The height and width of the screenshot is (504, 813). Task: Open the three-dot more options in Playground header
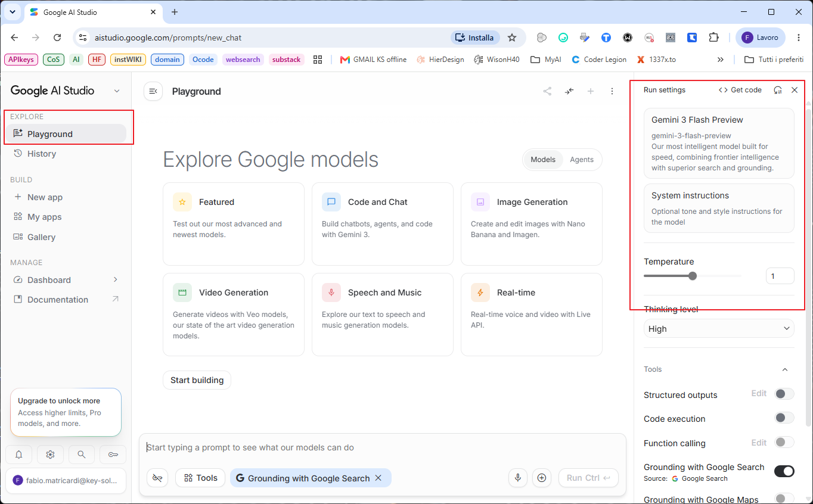(x=612, y=91)
